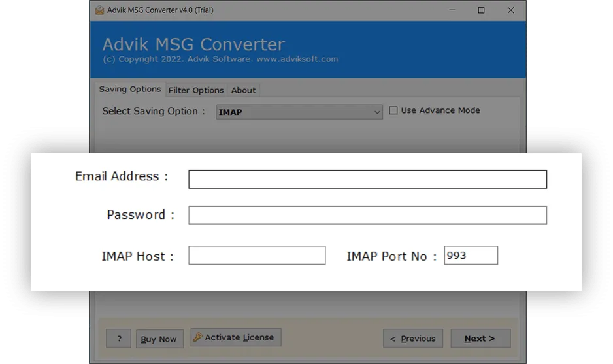Viewport: 613px width, 364px height.
Task: Click the copyright www.adviksoft.com text
Action: tap(220, 59)
